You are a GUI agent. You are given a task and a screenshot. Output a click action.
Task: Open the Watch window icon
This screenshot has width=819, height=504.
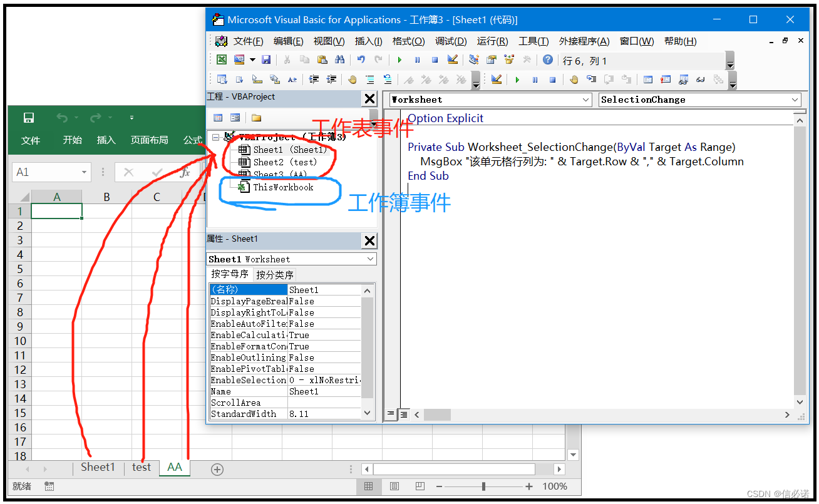click(683, 80)
